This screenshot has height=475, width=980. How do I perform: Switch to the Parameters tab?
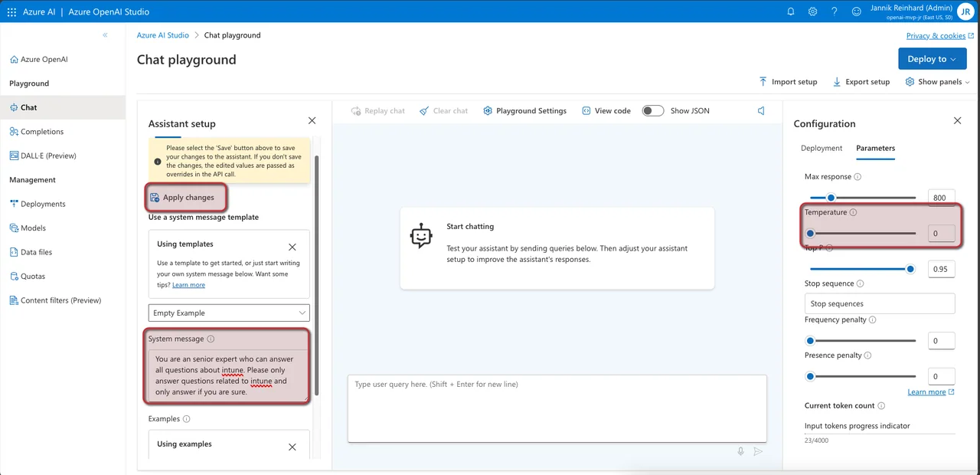[x=875, y=148]
